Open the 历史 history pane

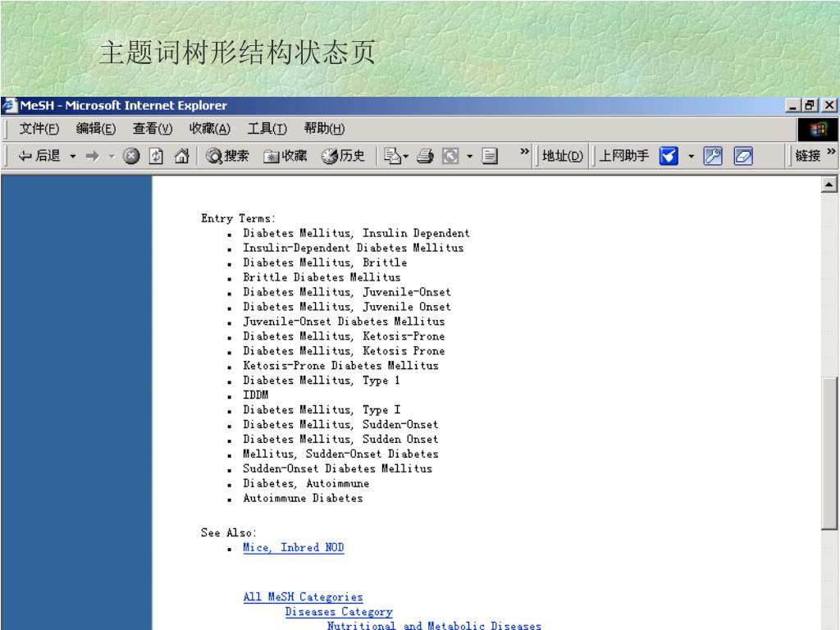coord(343,156)
